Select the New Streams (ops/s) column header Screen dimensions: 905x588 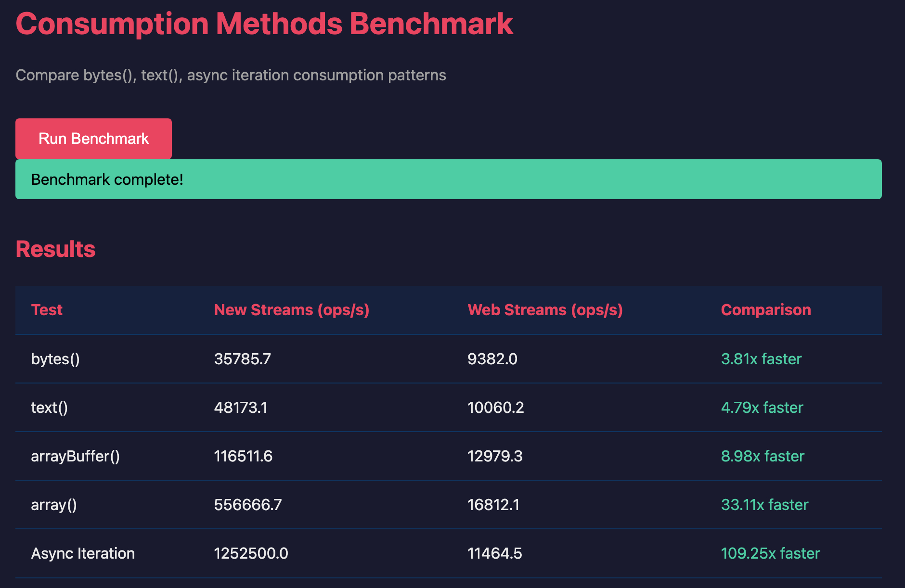291,310
